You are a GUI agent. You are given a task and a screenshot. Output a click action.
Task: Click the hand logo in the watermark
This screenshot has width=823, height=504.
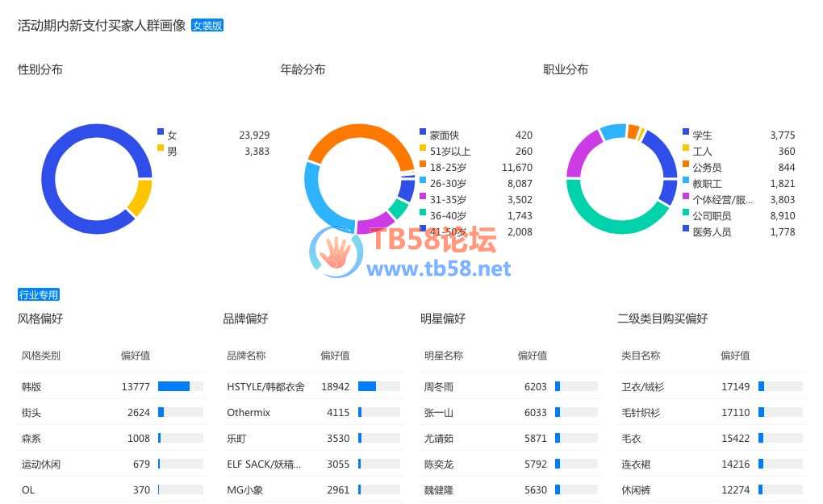[336, 252]
